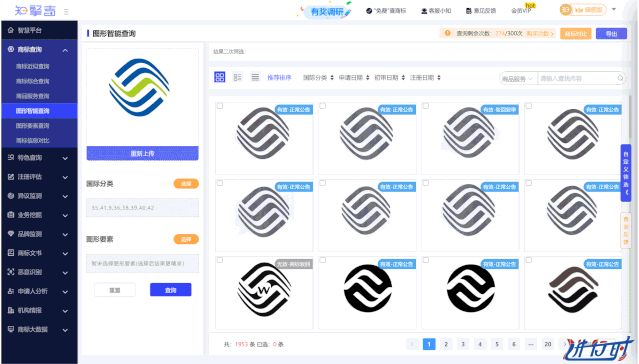This screenshot has width=639, height=364.
Task: Switch to the thumbnail list view icon
Action: coord(238,77)
